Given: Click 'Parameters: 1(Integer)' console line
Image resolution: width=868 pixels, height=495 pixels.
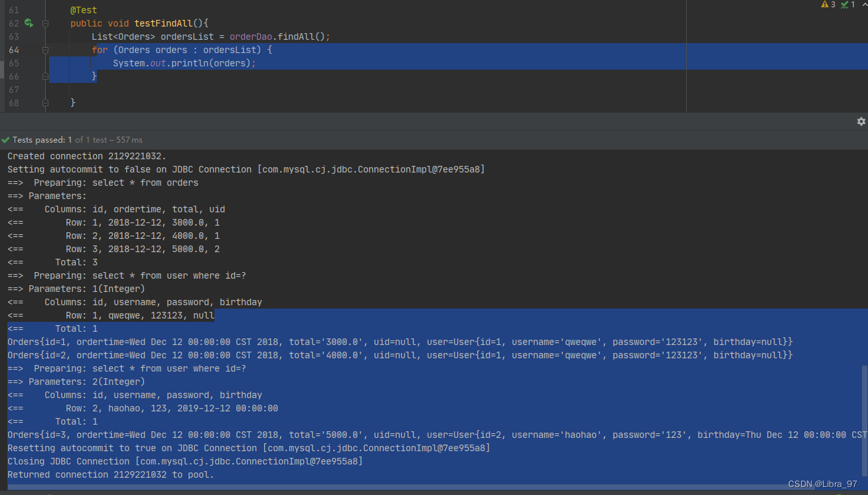Looking at the screenshot, I should tap(76, 289).
